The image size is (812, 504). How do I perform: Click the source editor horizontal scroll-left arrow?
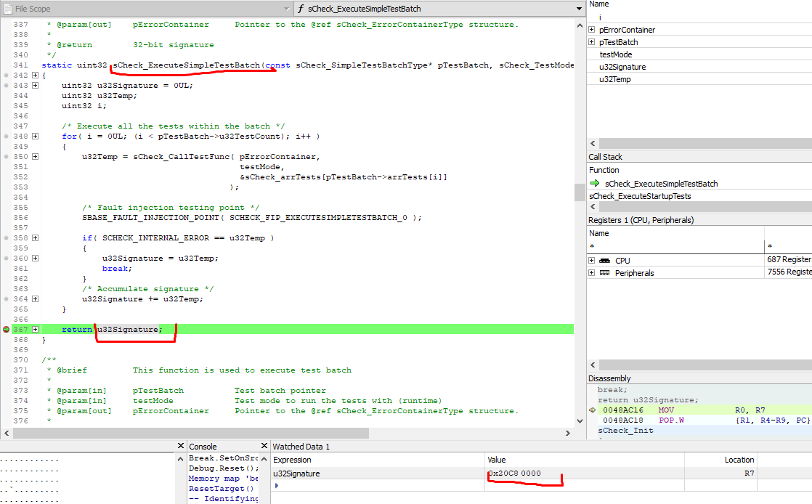[x=7, y=433]
